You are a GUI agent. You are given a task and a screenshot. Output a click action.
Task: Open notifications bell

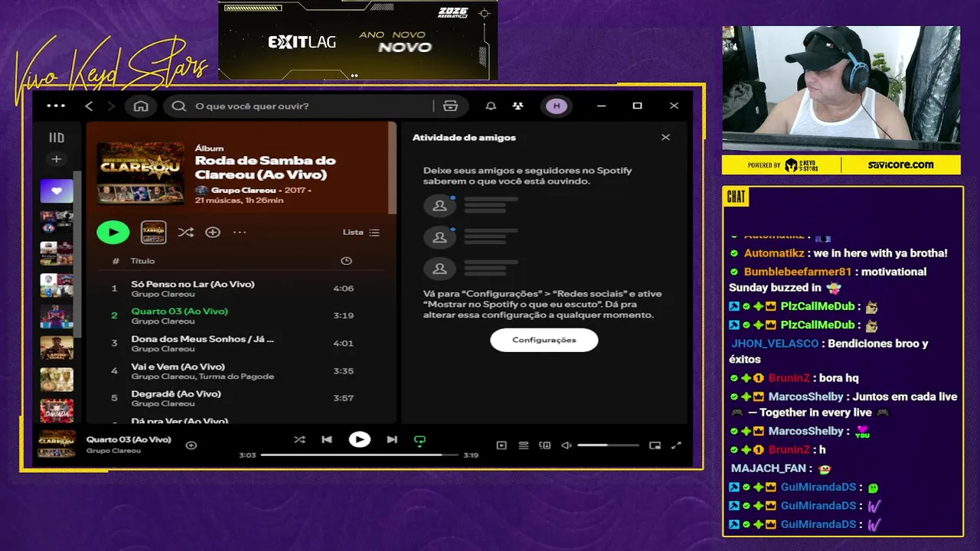(491, 106)
